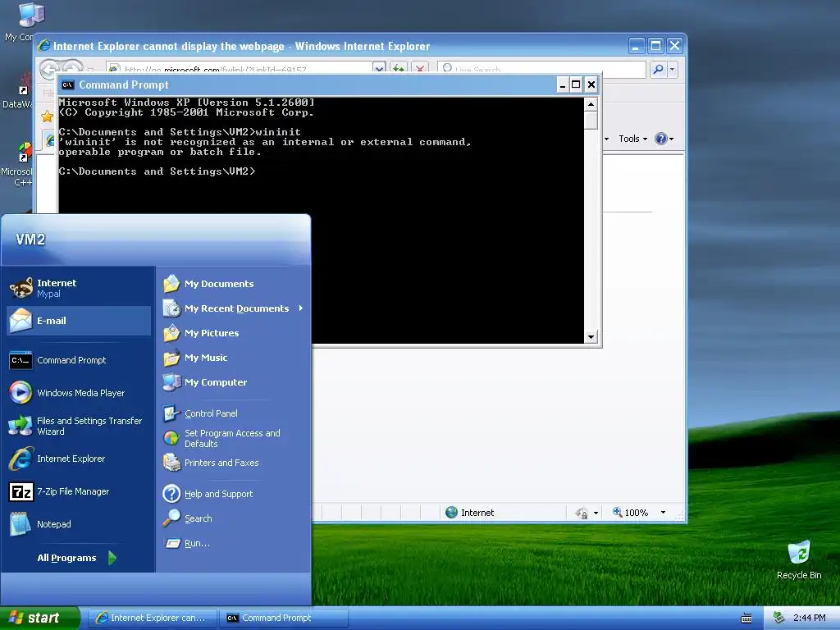Click the Command Prompt title bar icon
Viewport: 840px width, 630px height.
68,84
